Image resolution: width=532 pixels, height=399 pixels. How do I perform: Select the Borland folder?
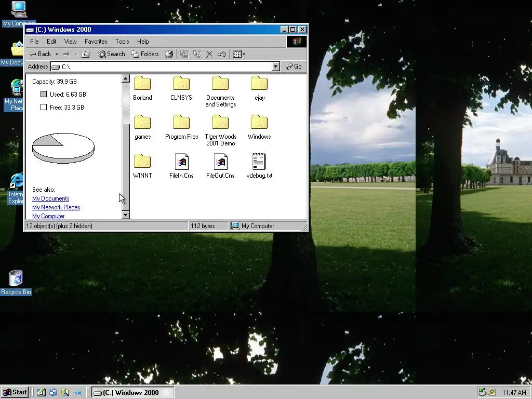click(142, 88)
